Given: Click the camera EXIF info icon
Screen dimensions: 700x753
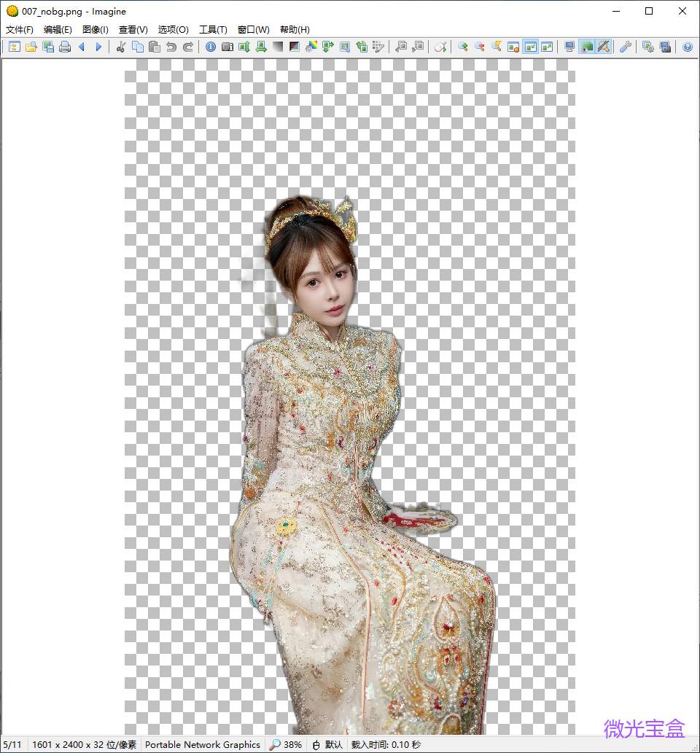Looking at the screenshot, I should 227,47.
